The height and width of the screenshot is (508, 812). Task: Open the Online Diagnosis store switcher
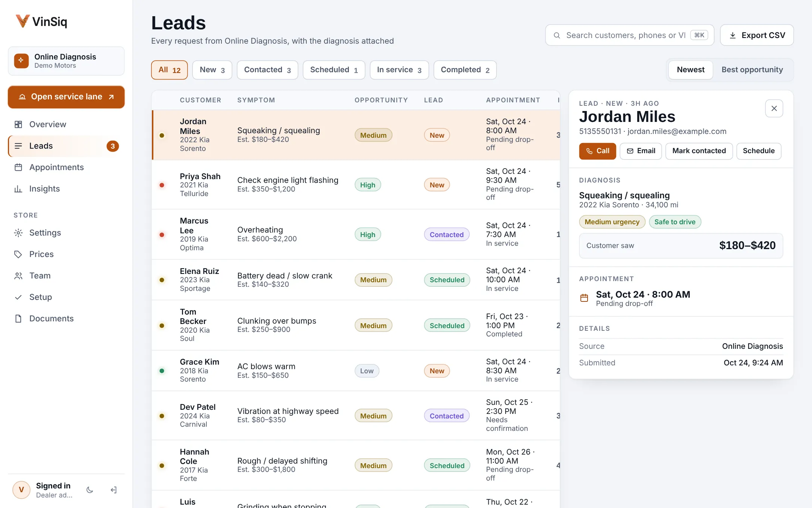click(x=66, y=61)
